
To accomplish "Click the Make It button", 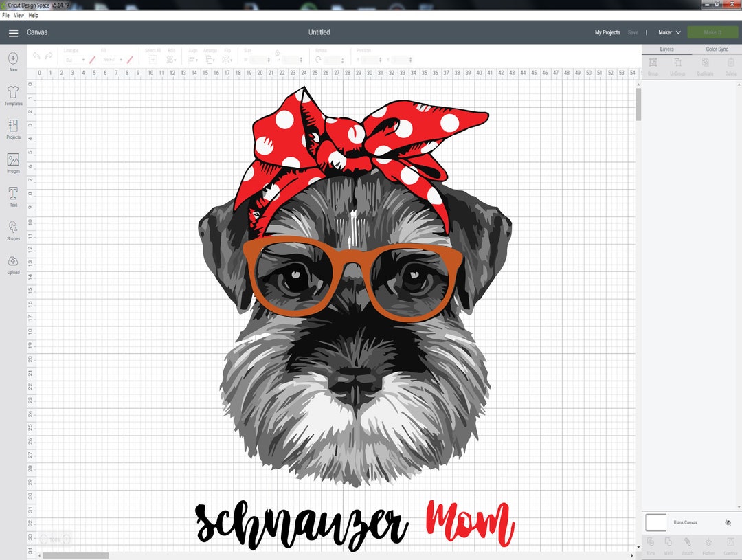I will click(x=712, y=32).
